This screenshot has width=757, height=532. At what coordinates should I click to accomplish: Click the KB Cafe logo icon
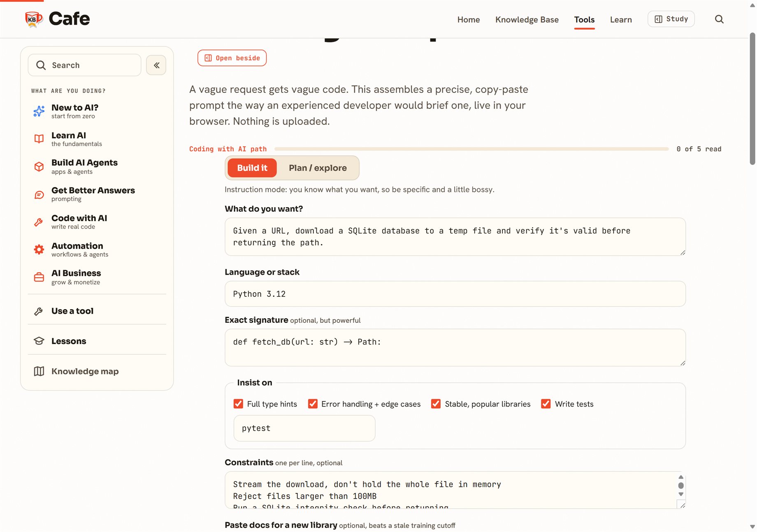tap(34, 19)
